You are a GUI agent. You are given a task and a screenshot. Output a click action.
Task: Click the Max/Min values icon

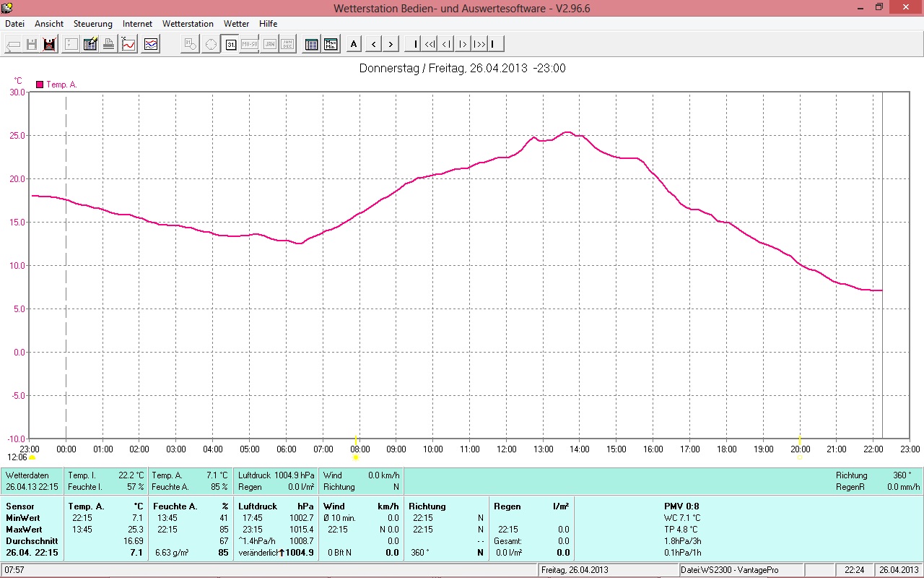[x=331, y=44]
